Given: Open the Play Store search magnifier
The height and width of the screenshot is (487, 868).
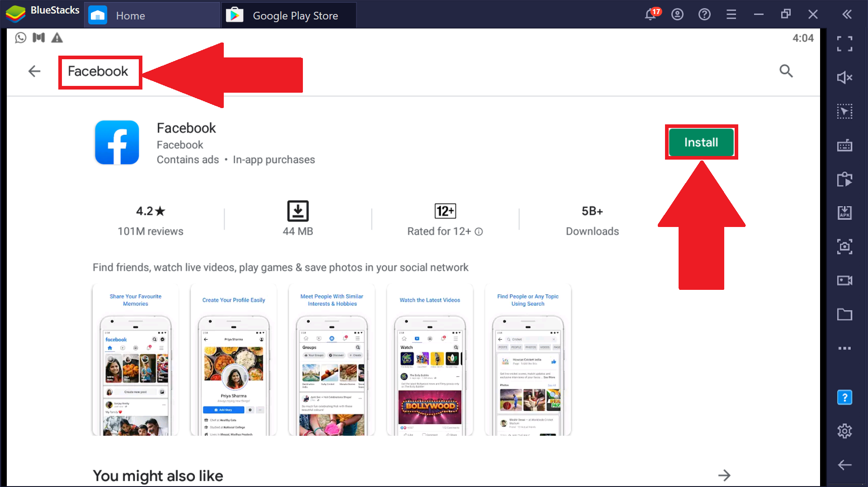Looking at the screenshot, I should 786,71.
